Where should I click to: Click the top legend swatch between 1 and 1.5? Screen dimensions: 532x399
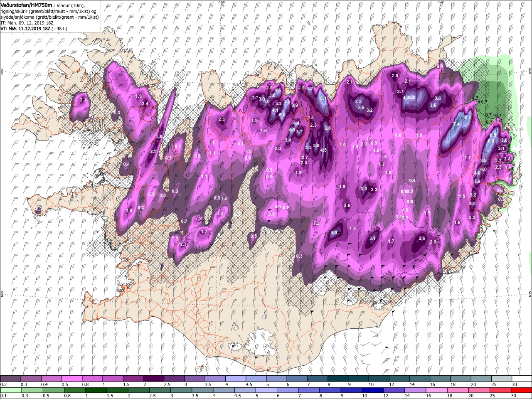(112, 378)
